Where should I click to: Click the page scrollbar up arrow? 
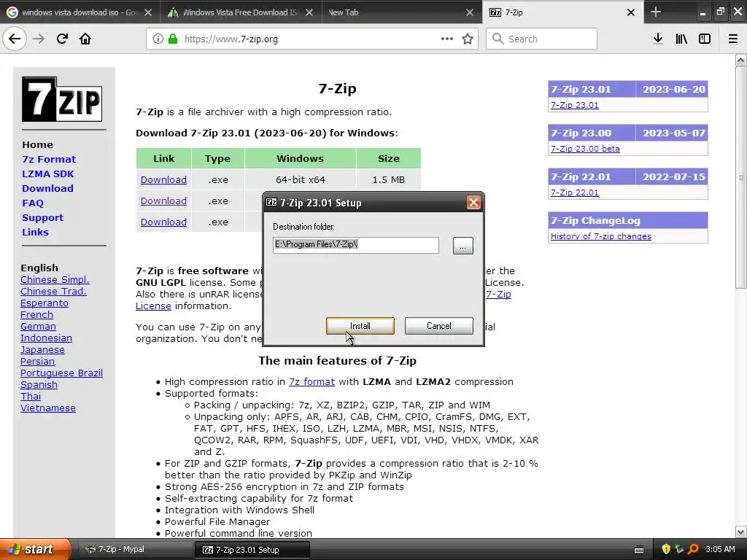coord(741,60)
